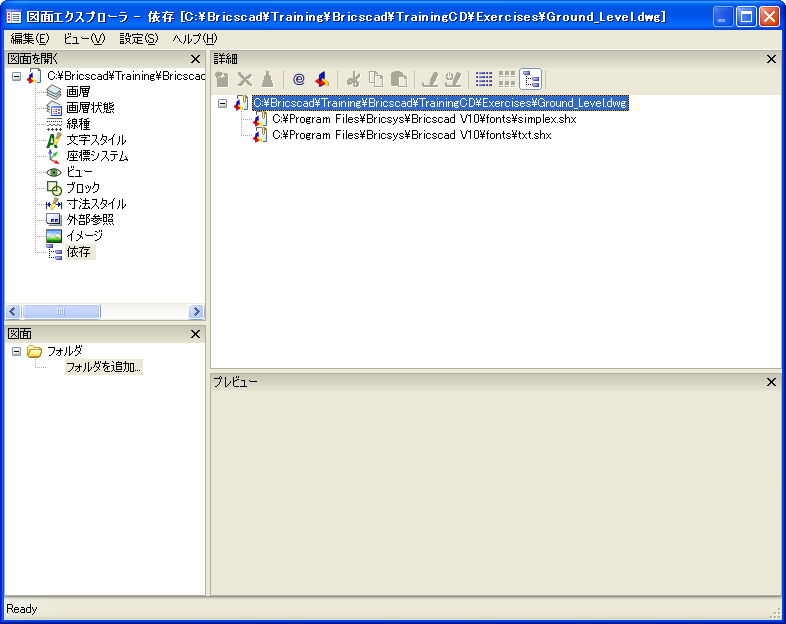Select イメージ (Images) tree item

coord(85,236)
